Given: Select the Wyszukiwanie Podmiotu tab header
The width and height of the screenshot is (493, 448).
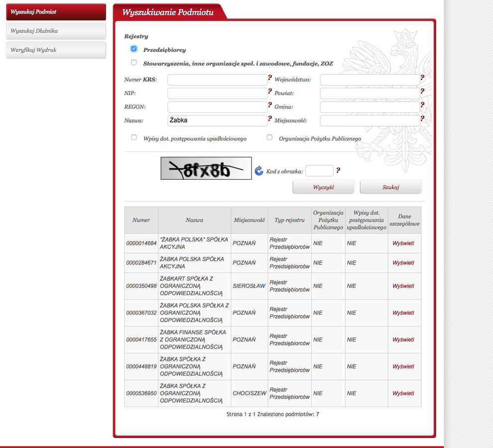Looking at the screenshot, I should 168,12.
